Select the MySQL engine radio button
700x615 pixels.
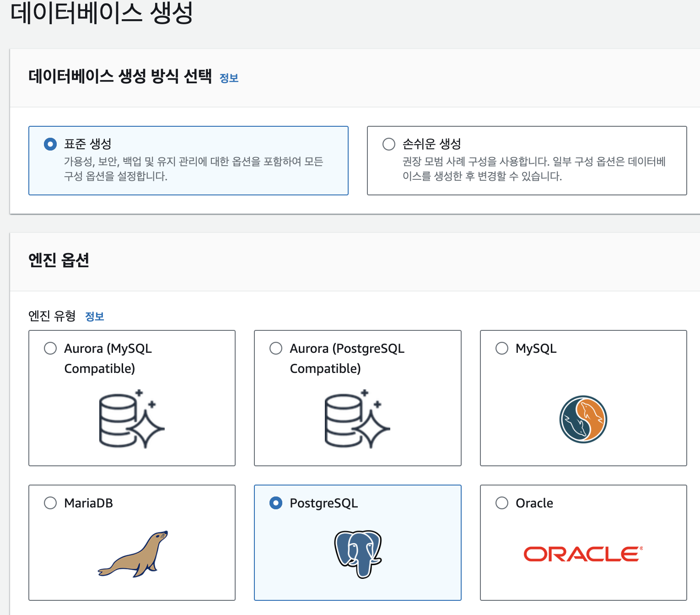tap(502, 348)
